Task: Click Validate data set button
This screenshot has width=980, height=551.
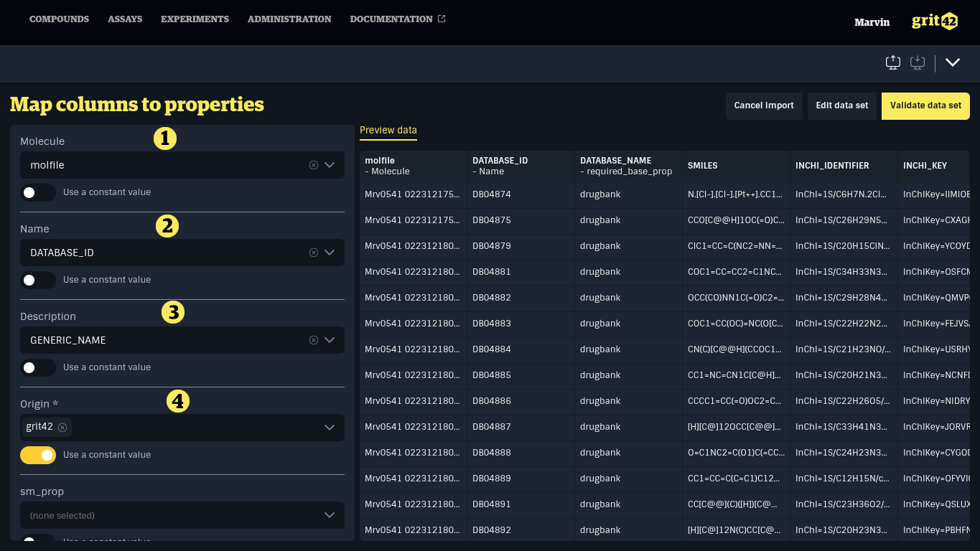Action: point(925,105)
